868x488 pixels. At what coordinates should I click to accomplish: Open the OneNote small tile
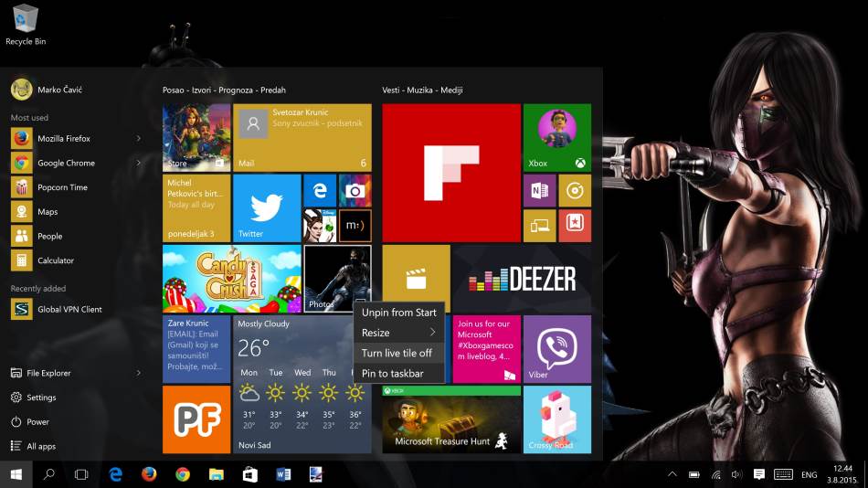click(540, 191)
